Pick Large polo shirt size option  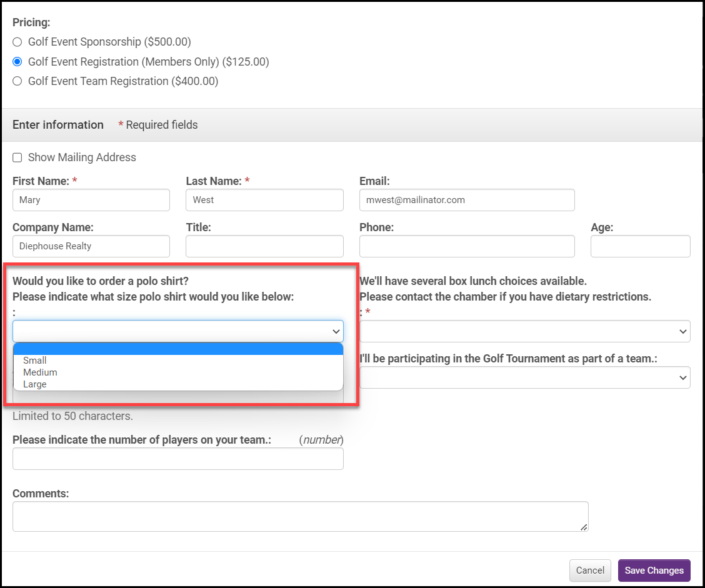pyautogui.click(x=35, y=384)
